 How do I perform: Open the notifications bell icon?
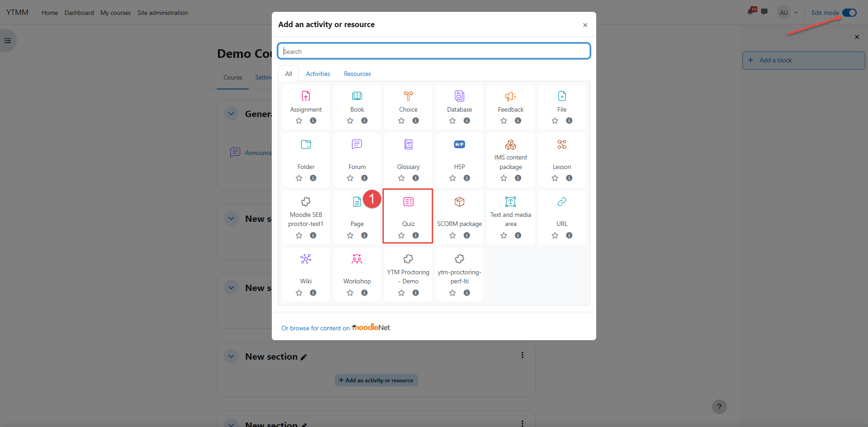tap(750, 12)
